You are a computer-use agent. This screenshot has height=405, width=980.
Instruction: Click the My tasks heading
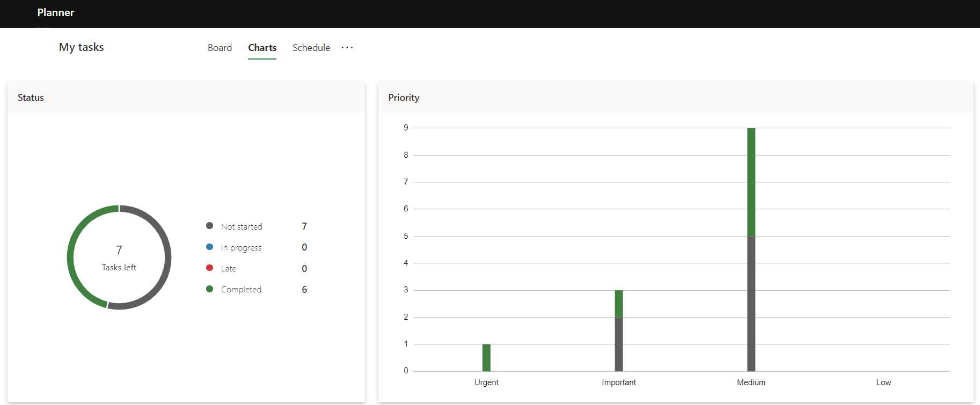(82, 47)
